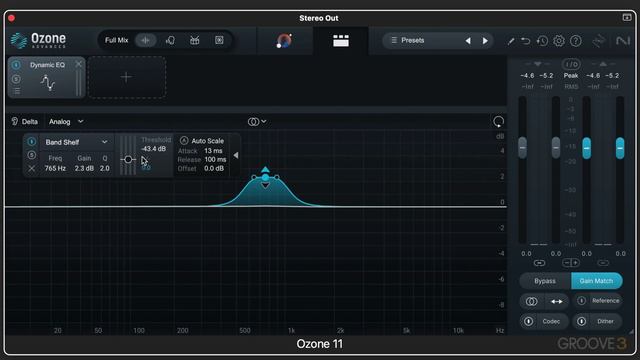Open the Band Shelf filter type dropdown

click(76, 142)
